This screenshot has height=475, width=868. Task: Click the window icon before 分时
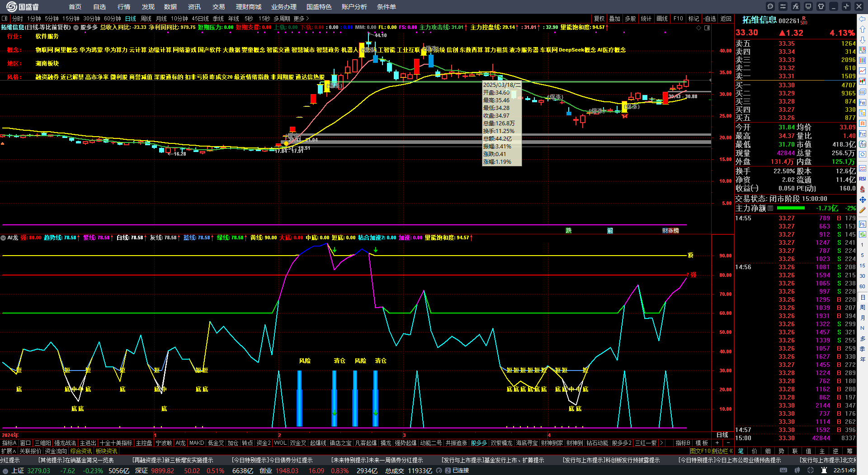click(5, 19)
